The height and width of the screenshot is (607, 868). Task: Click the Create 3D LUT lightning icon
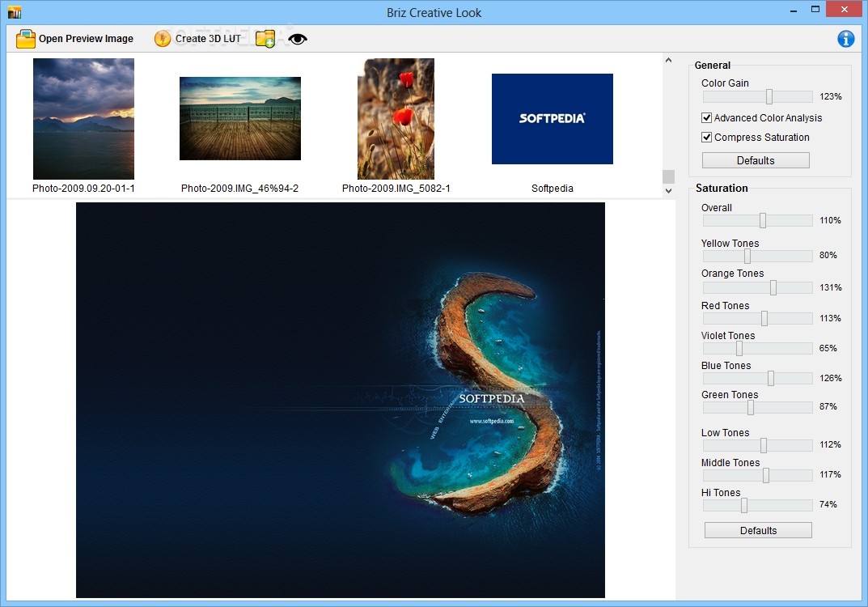tap(163, 39)
